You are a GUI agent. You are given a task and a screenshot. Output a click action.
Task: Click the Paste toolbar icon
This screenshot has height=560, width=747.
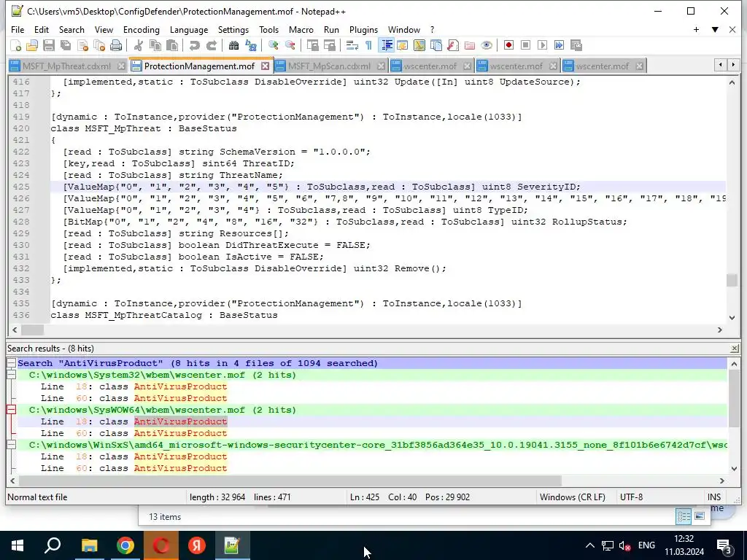(172, 45)
